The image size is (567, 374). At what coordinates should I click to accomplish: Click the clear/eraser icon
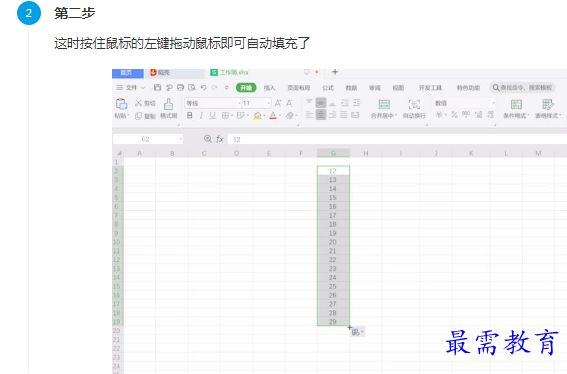[290, 115]
